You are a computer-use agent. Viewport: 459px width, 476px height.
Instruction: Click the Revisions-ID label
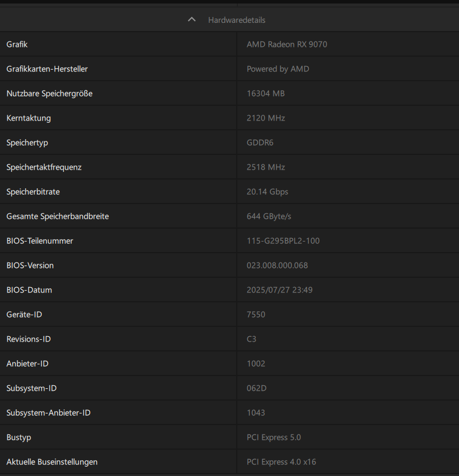[29, 339]
